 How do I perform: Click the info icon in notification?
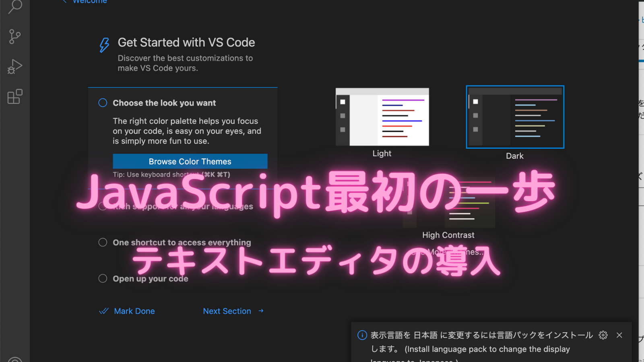[x=362, y=335]
